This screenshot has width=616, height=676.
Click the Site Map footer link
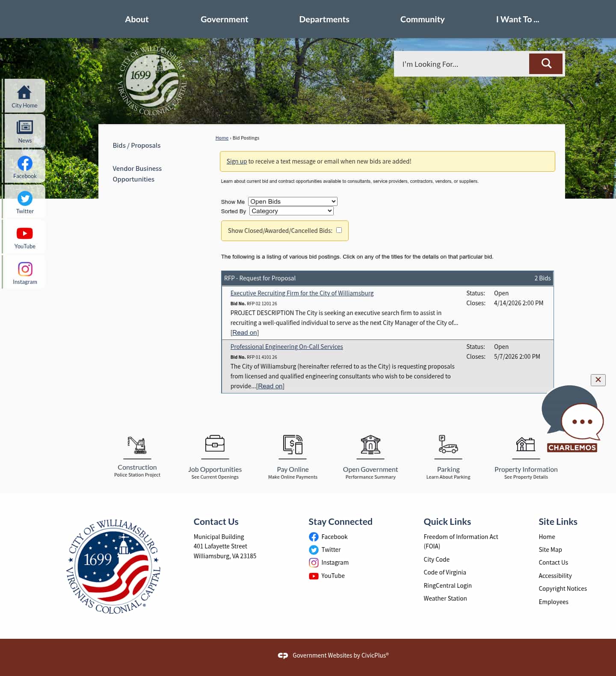(x=550, y=550)
